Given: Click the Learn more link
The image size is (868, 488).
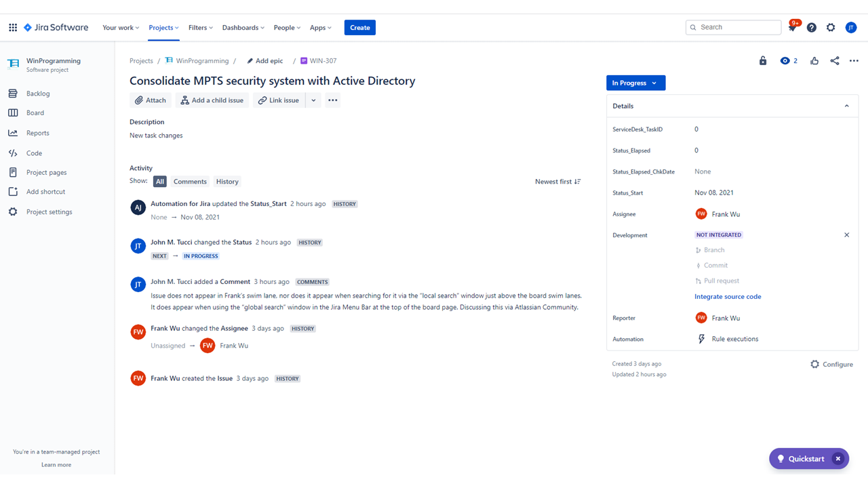Looking at the screenshot, I should 56,465.
